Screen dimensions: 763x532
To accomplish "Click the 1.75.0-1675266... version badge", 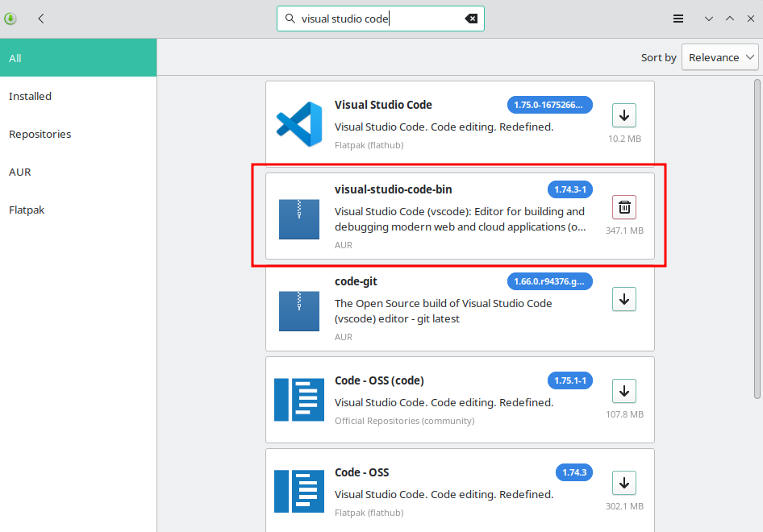I will [550, 105].
